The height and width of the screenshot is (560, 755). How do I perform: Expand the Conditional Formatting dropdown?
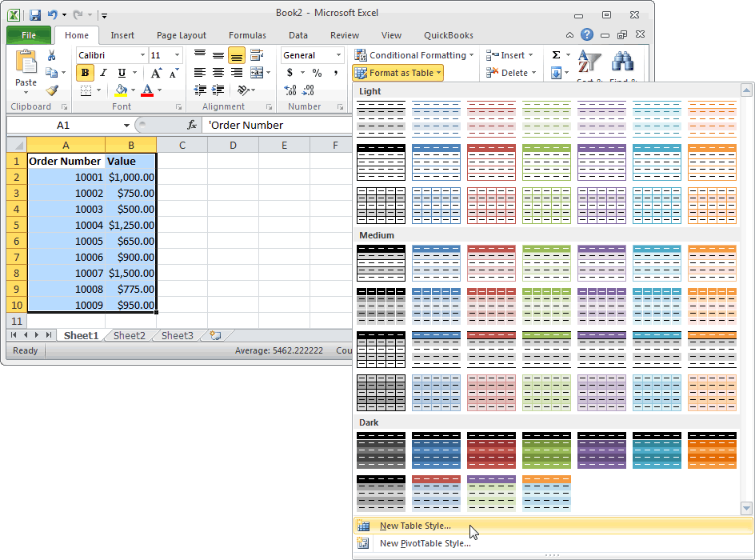pos(414,55)
